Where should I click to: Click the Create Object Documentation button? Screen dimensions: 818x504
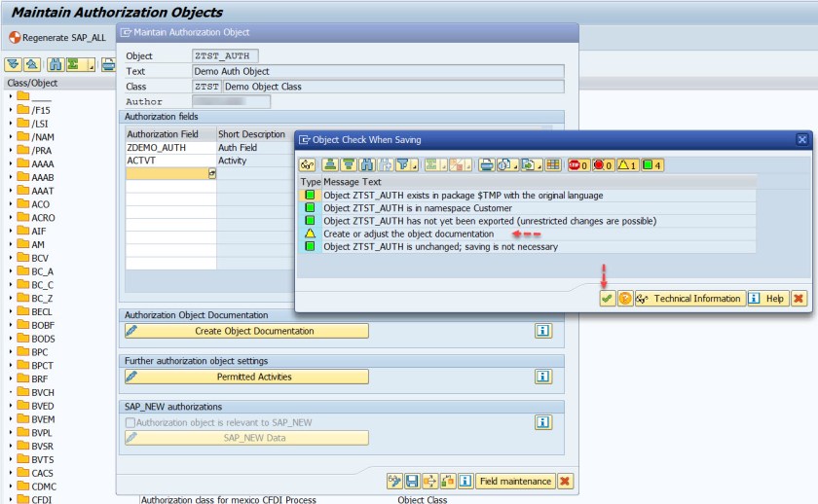tap(246, 331)
